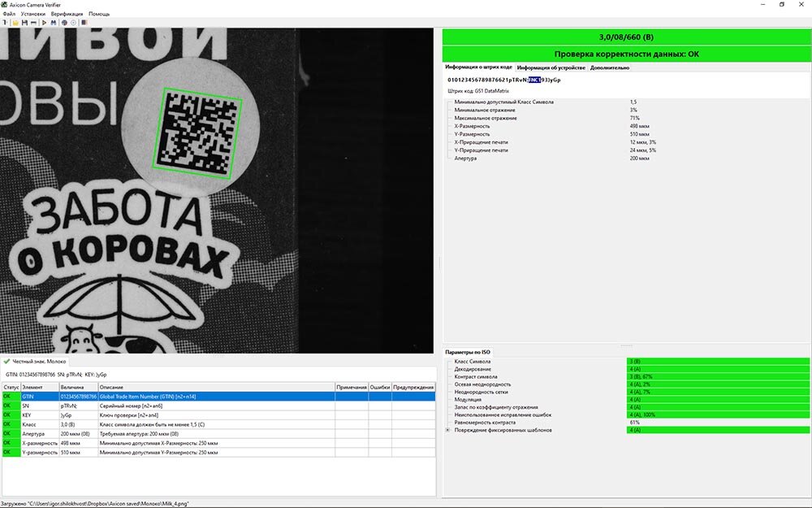Click Минимально допустимый Класс Символа row

point(627,102)
